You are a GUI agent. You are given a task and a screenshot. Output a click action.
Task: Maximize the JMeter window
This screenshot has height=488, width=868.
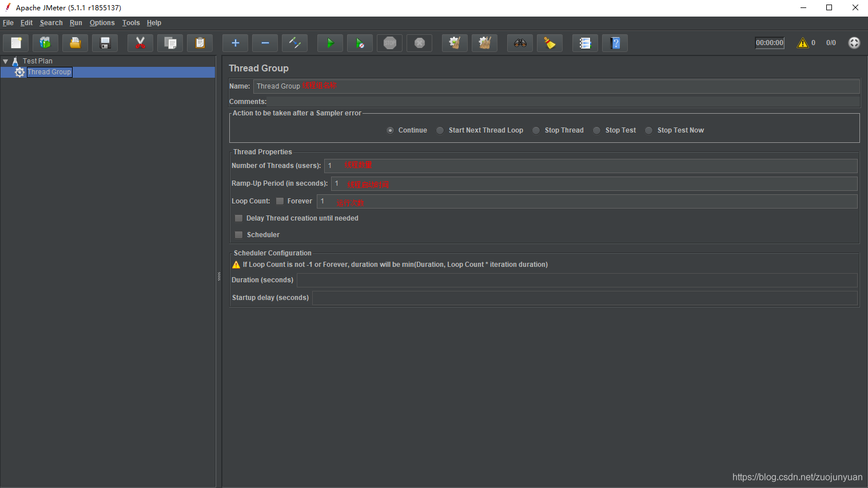pyautogui.click(x=829, y=7)
